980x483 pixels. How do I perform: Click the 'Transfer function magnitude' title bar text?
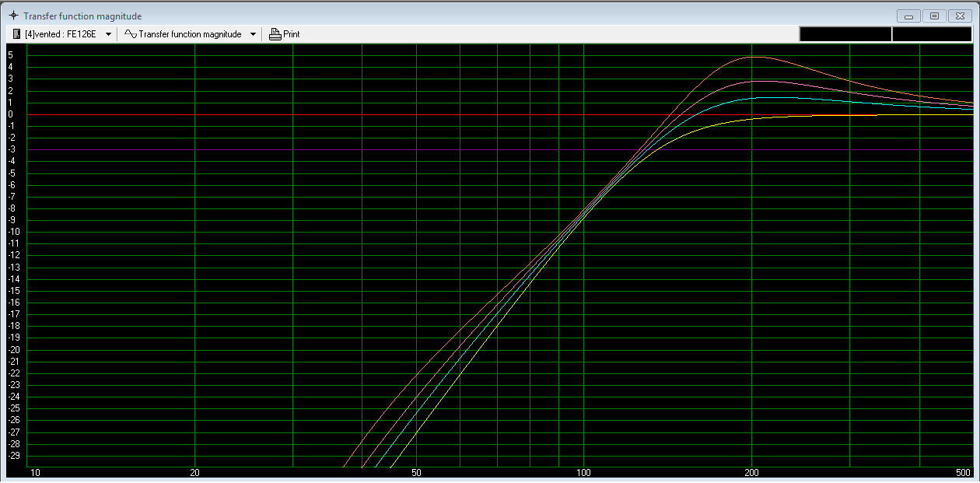click(x=82, y=16)
